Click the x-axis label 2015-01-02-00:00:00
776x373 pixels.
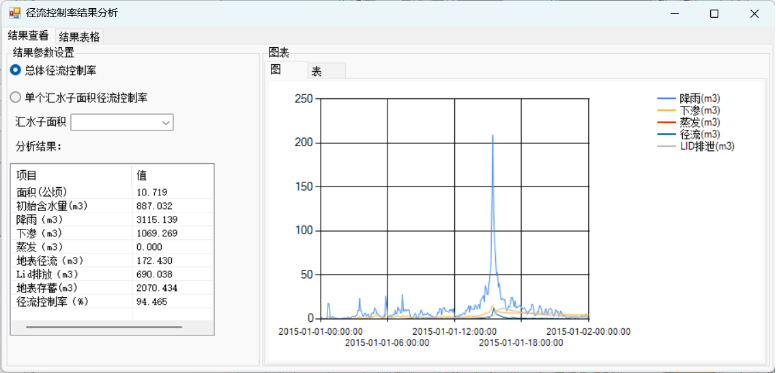tap(588, 331)
